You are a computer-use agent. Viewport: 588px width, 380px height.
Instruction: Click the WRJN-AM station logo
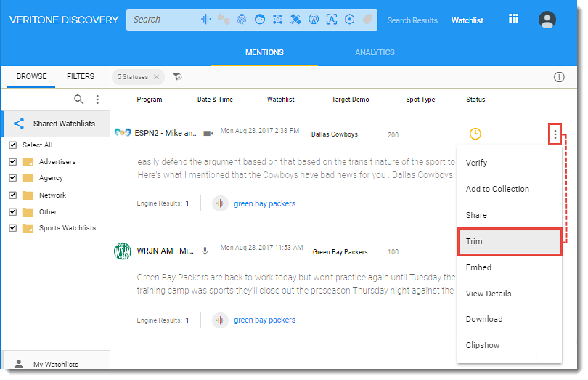tap(123, 251)
